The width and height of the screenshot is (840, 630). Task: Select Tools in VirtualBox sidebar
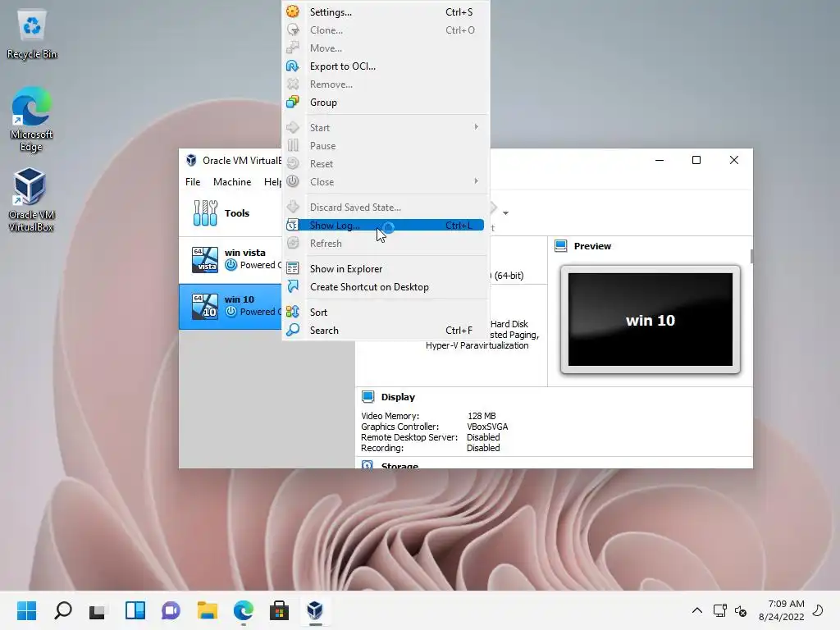(231, 213)
